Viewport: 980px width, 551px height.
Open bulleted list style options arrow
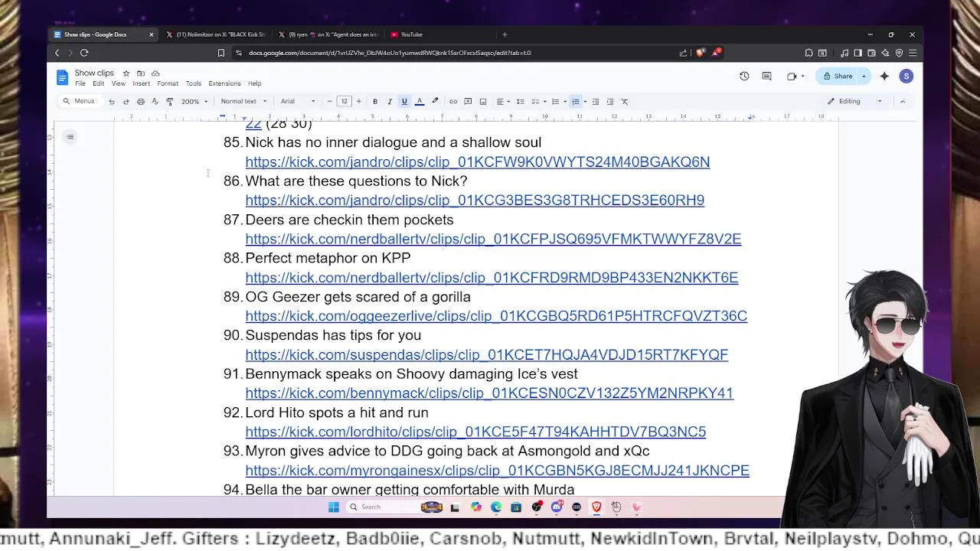click(x=564, y=101)
